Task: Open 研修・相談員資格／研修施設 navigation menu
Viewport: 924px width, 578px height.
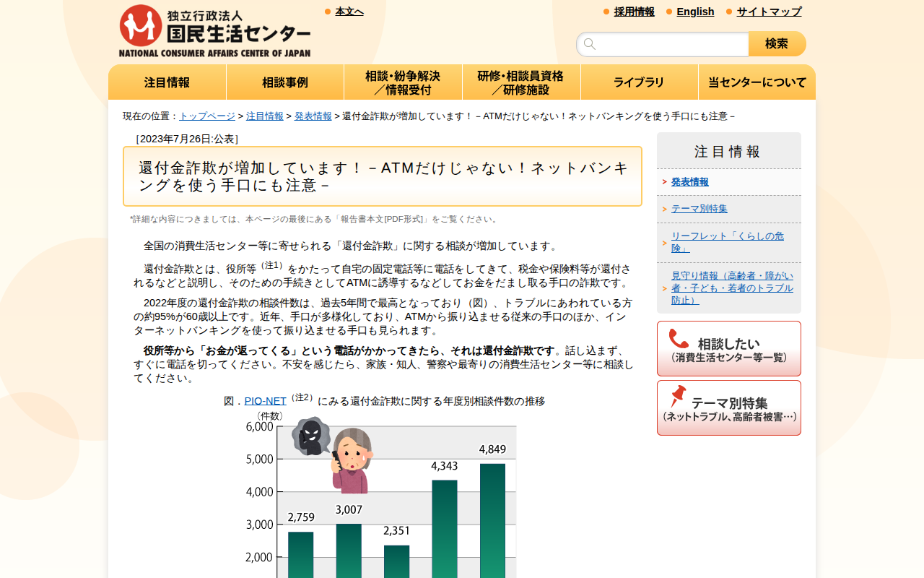Action: click(x=521, y=82)
